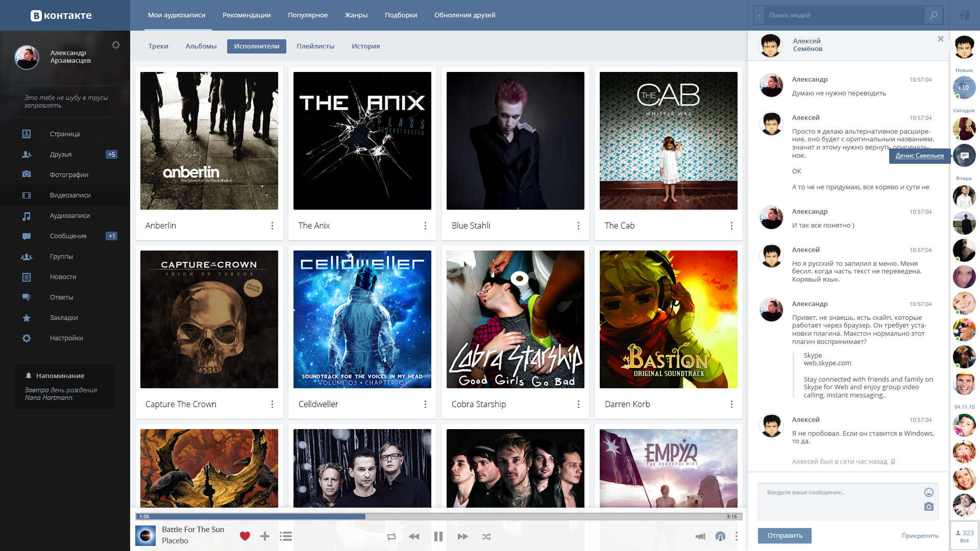Image resolution: width=980 pixels, height=551 pixels.
Task: Open Закладки star icon
Action: point(27,318)
